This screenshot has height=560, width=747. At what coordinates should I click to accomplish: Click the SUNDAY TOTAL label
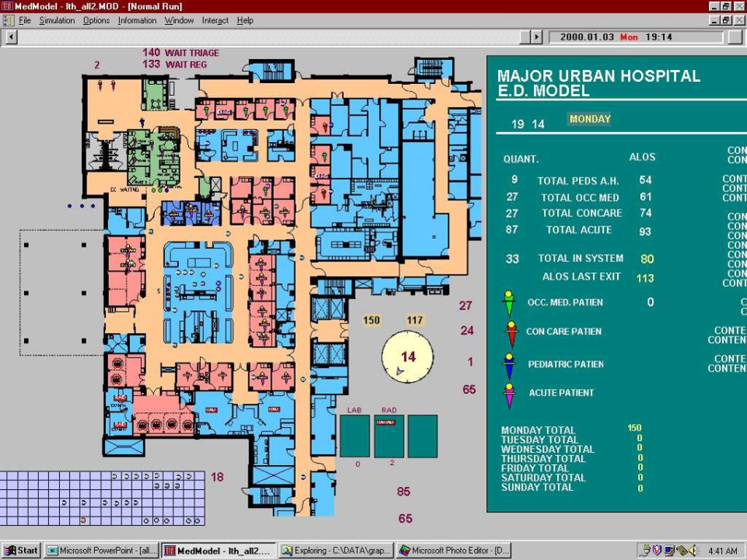coord(537,487)
